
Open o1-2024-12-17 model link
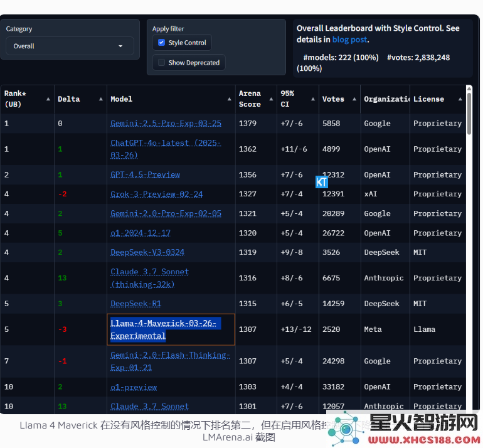coord(140,233)
